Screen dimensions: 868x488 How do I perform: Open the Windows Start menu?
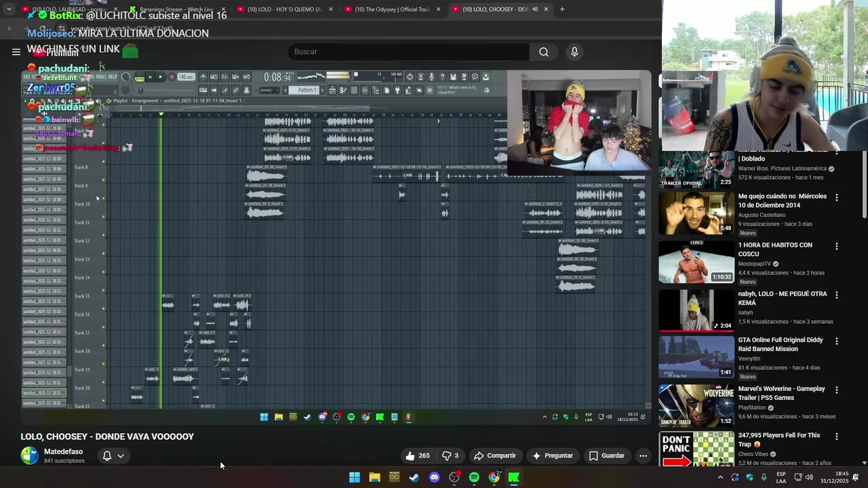tap(355, 477)
